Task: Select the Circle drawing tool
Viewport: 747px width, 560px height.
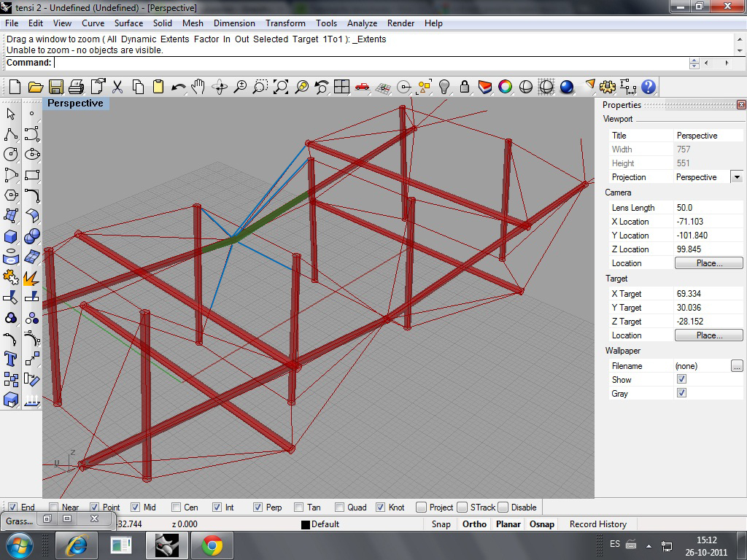Action: pyautogui.click(x=11, y=155)
